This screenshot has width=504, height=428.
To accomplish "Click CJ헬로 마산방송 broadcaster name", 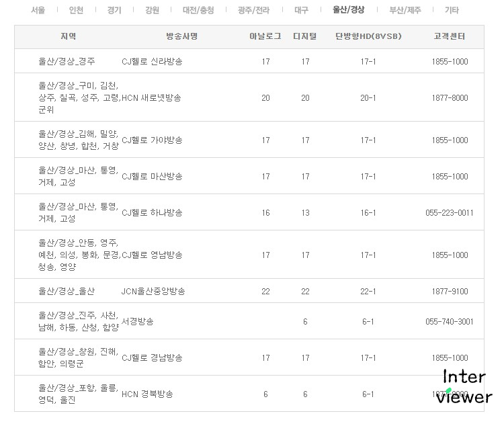I will point(152,176).
